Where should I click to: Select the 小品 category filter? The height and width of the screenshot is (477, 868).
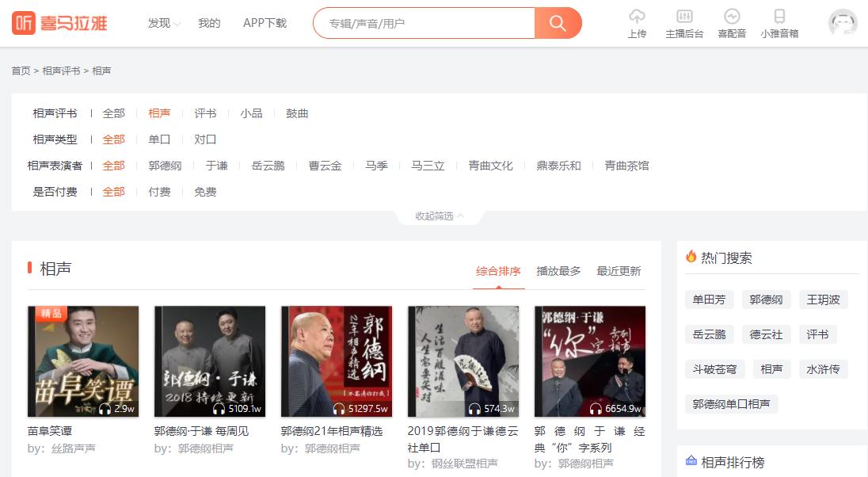pyautogui.click(x=251, y=113)
